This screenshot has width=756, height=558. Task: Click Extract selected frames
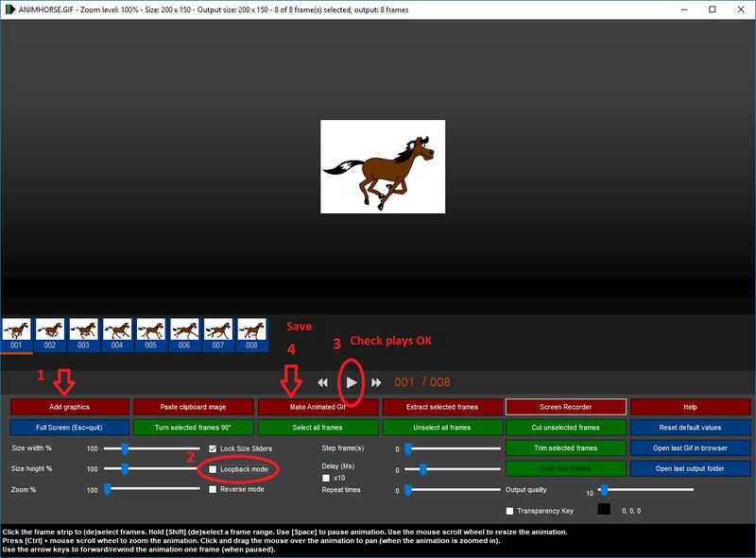pyautogui.click(x=441, y=407)
